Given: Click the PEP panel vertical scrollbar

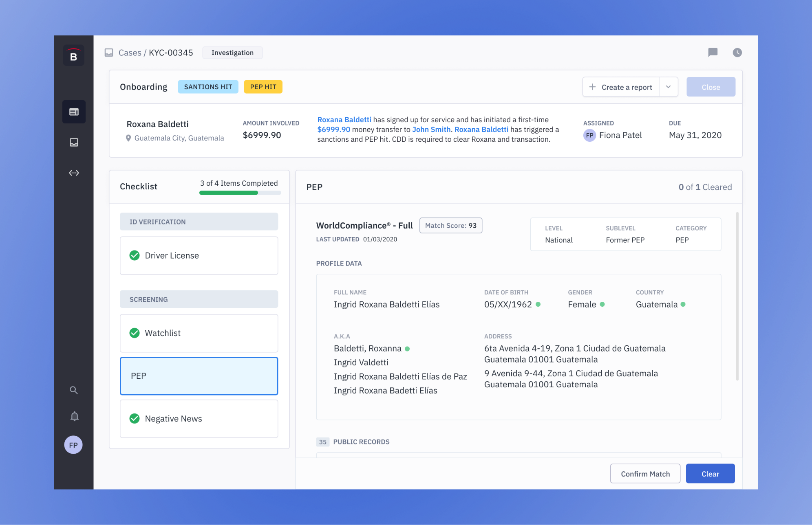Looking at the screenshot, I should pyautogui.click(x=737, y=296).
